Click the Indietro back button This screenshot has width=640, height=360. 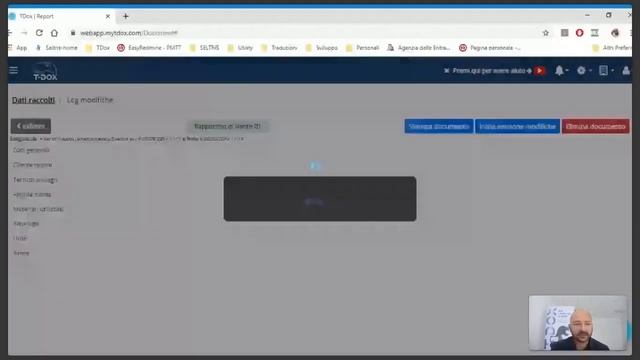pos(31,126)
